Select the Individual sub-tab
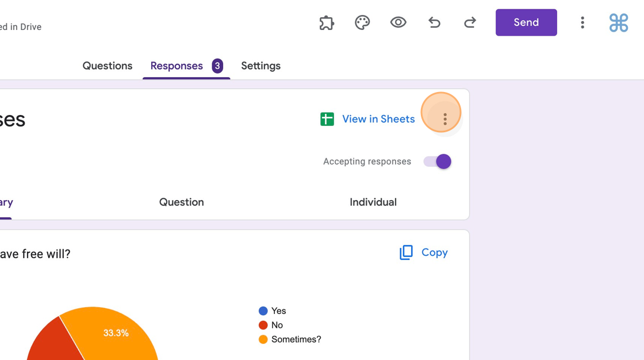The image size is (644, 360). pyautogui.click(x=373, y=202)
